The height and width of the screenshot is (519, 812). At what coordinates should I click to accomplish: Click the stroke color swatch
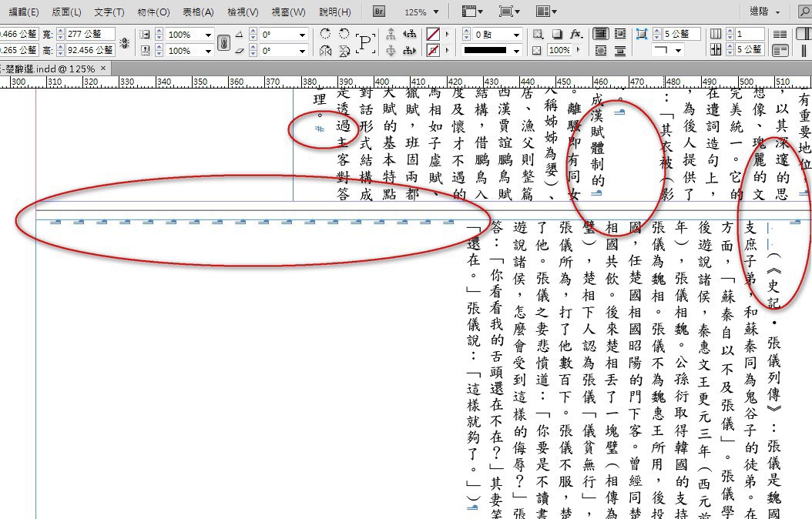(x=433, y=51)
